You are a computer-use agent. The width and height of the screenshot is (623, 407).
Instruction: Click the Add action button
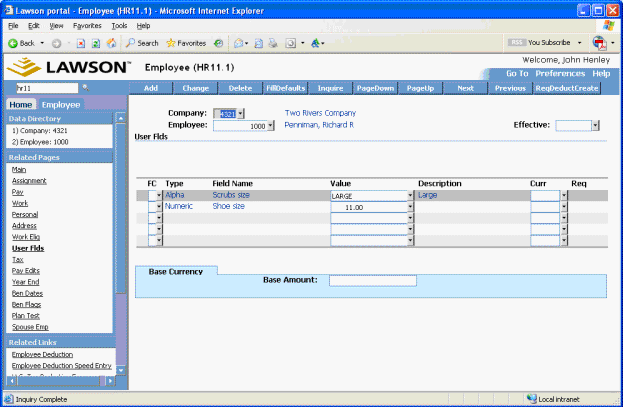tap(151, 88)
